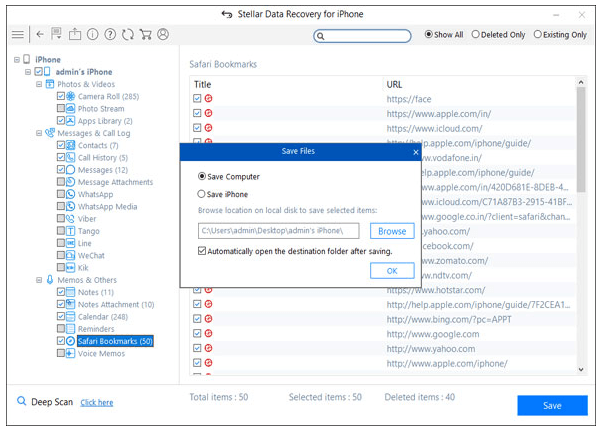Close the Save Files dialog
The image size is (601, 433).
[415, 152]
